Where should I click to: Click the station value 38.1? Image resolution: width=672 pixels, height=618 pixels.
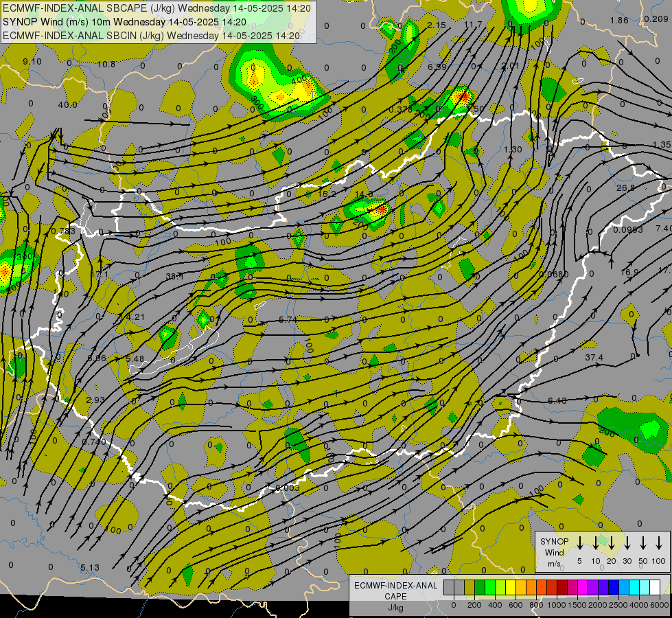pos(174,277)
